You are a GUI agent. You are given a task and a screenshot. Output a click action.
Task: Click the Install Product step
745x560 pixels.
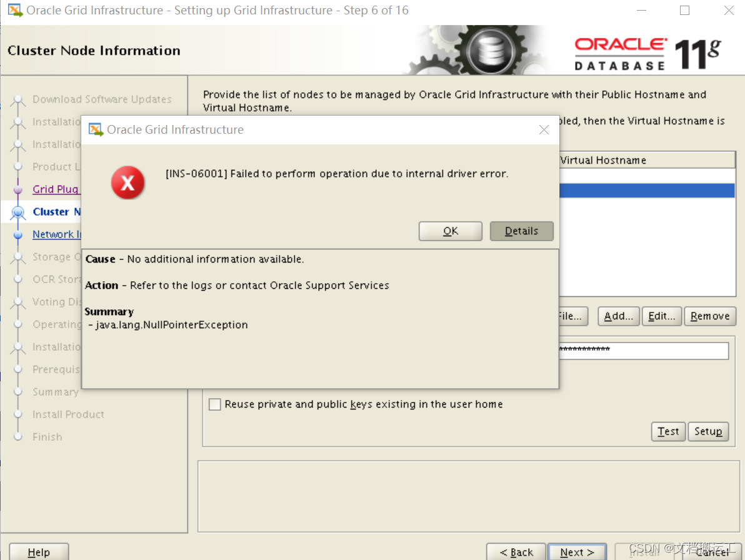[68, 414]
